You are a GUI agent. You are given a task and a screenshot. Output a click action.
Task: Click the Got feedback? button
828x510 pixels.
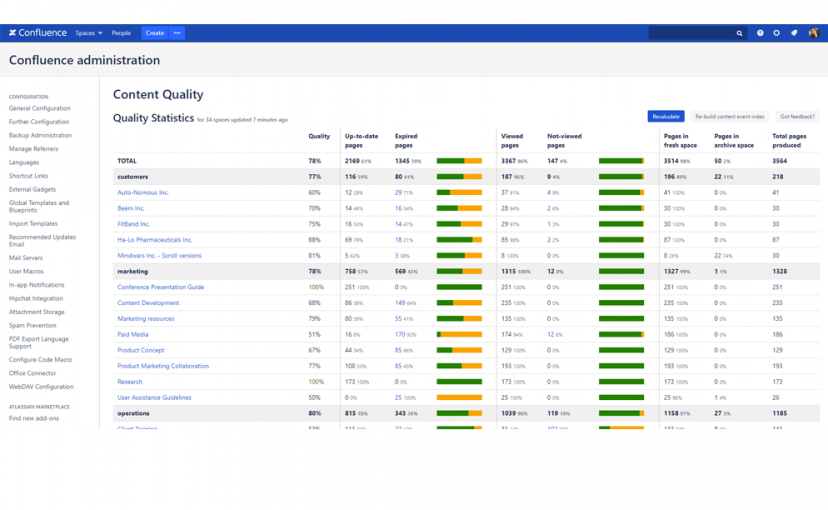[797, 116]
